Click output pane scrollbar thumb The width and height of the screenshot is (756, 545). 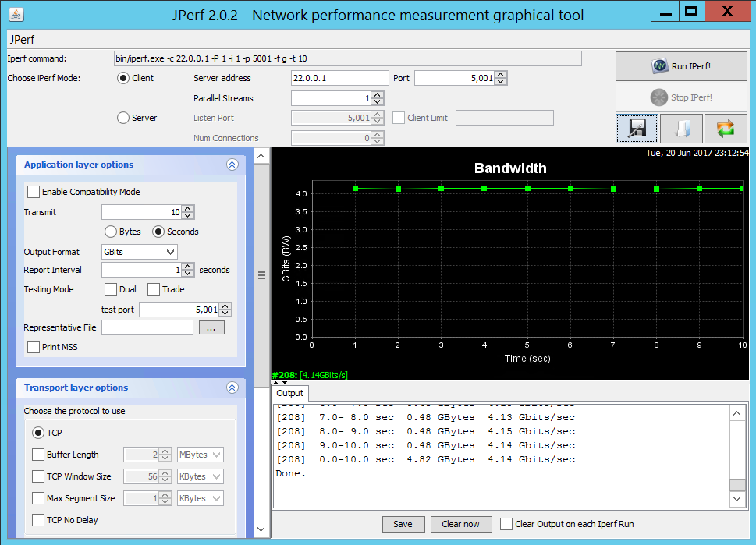[736, 485]
